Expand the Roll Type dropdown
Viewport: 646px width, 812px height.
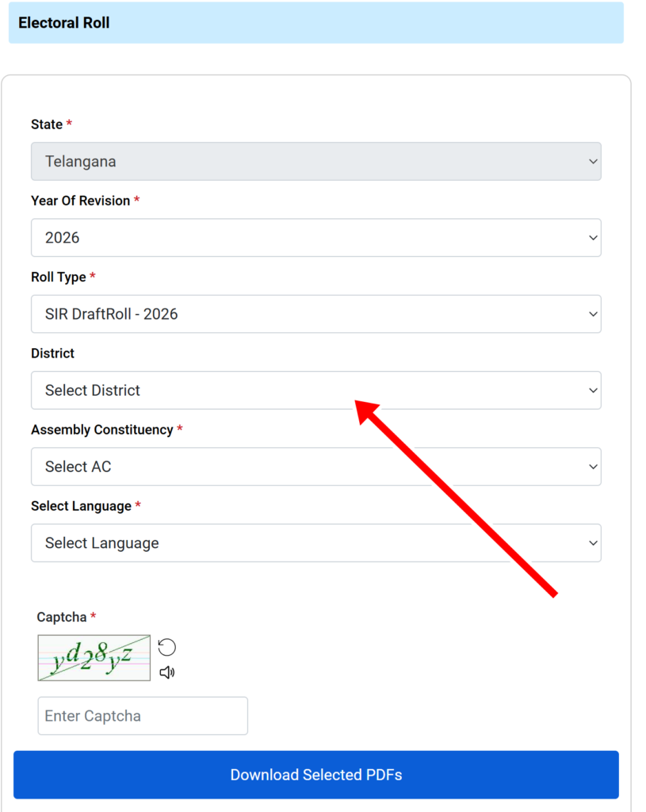coord(315,314)
